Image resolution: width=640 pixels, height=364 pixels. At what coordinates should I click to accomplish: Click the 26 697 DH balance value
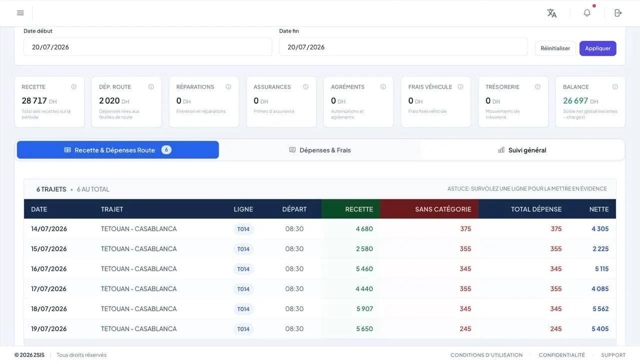coord(580,101)
